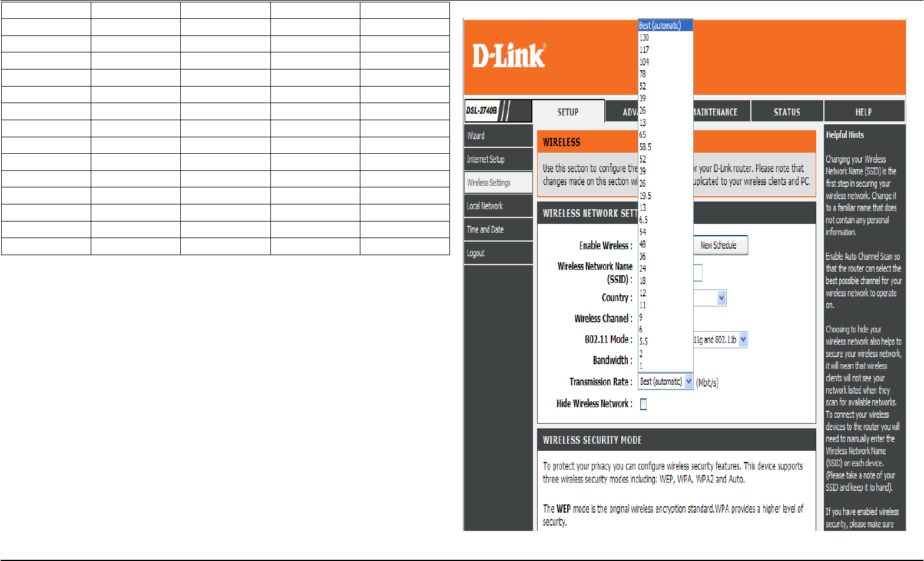The width and height of the screenshot is (924, 561).
Task: Click the D-Link logo
Action: tap(509, 56)
